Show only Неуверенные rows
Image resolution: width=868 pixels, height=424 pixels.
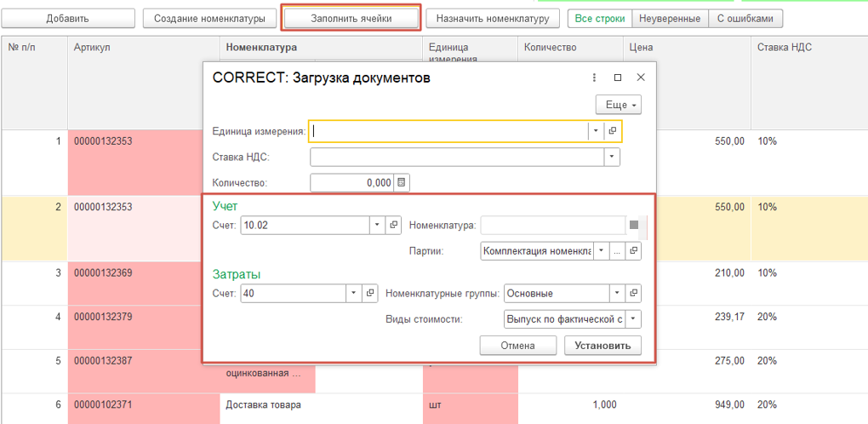671,18
